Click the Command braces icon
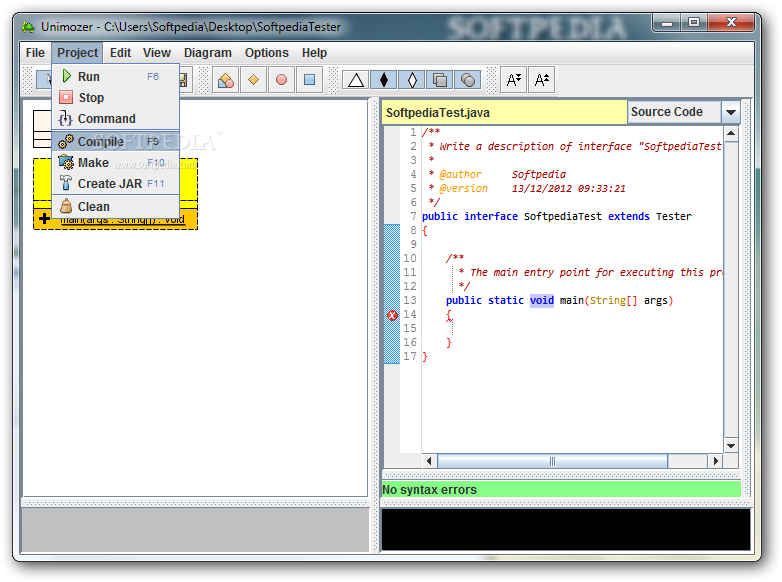The height and width of the screenshot is (582, 782). point(65,119)
